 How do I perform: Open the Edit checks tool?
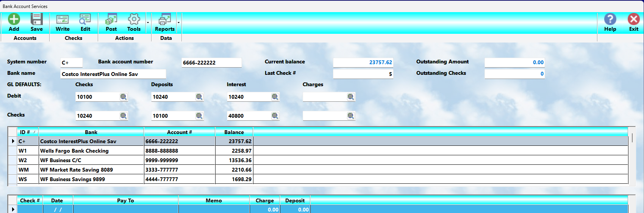85,19
